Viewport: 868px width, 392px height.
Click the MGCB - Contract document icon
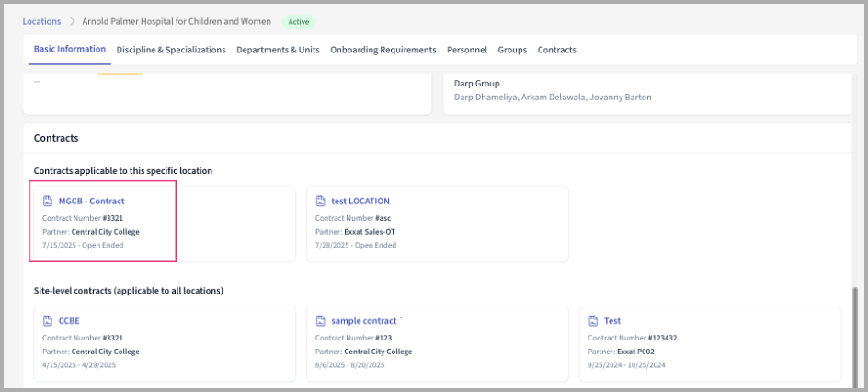[49, 201]
